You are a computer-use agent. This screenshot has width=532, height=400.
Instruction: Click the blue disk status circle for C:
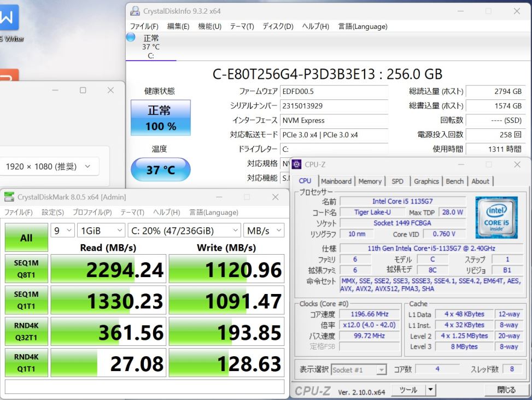point(131,37)
